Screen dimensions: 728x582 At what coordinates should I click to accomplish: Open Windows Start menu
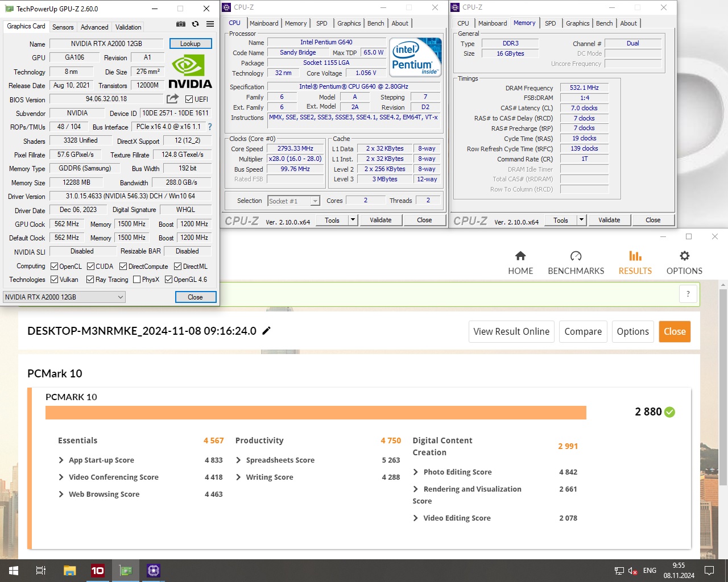click(x=14, y=571)
